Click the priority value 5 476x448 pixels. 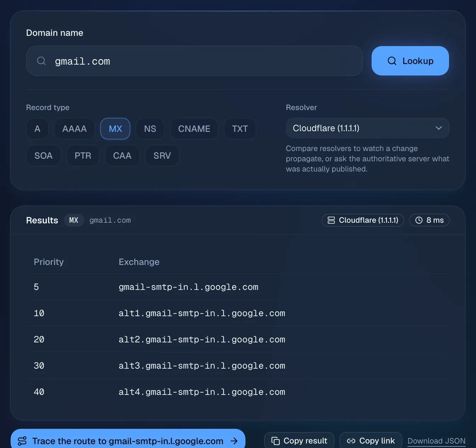click(36, 287)
